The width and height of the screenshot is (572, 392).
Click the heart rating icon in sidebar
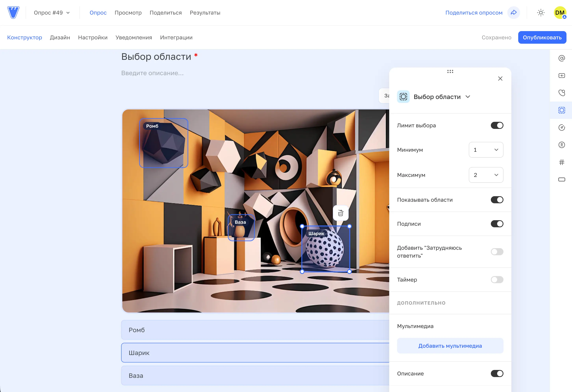coord(561,93)
